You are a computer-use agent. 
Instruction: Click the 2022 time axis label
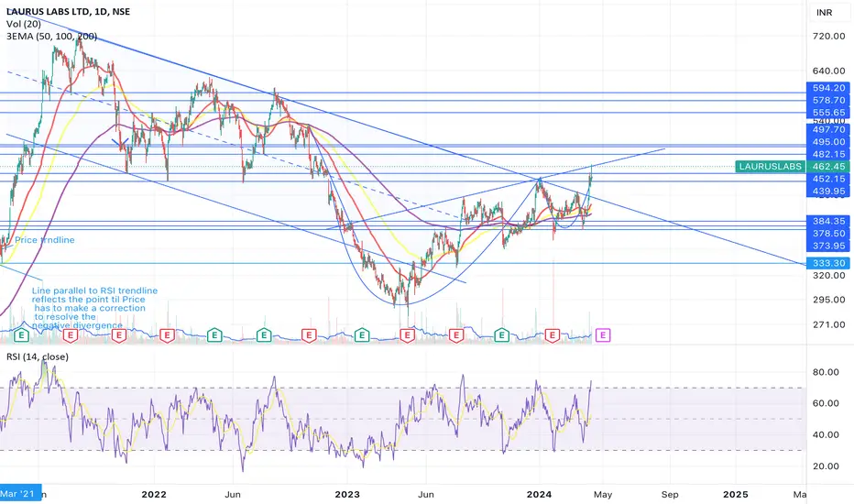(154, 494)
